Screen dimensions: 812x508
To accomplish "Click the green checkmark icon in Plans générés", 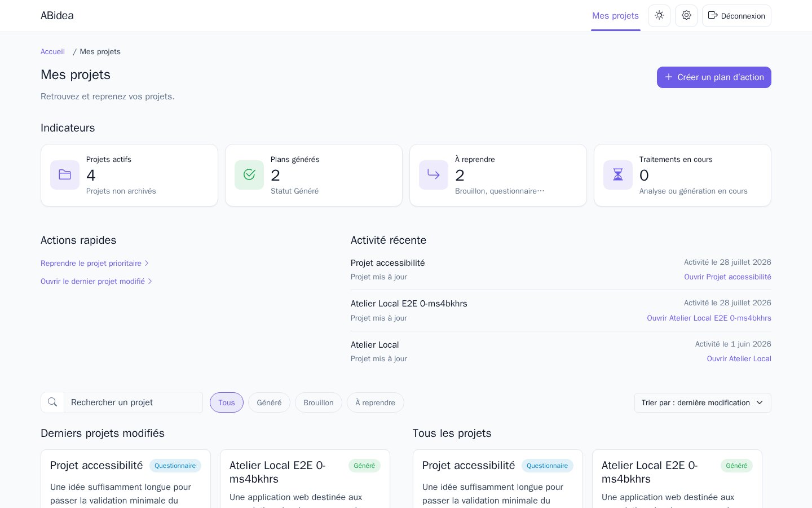I will [249, 175].
